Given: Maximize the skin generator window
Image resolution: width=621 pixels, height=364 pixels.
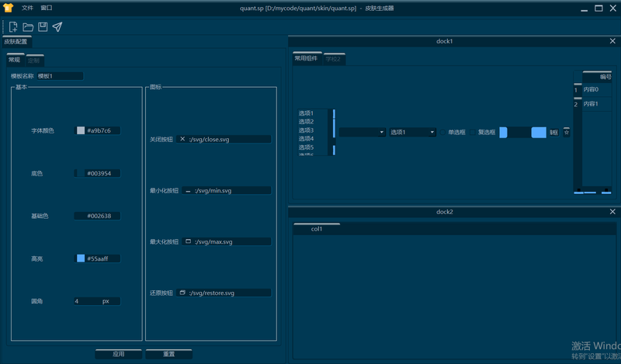Looking at the screenshot, I should [x=598, y=9].
